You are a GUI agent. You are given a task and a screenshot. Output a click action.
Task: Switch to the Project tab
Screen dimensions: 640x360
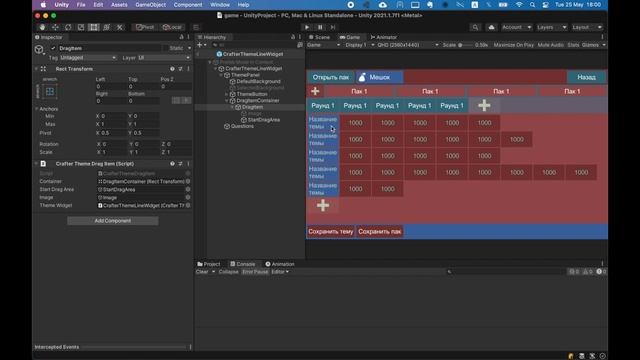[x=209, y=264]
